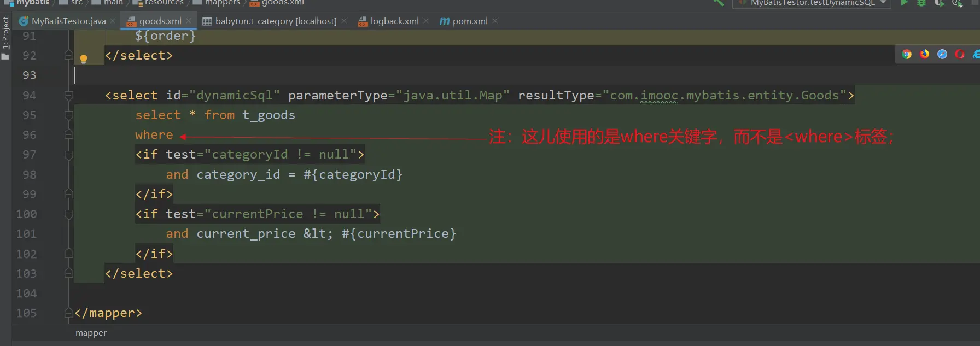Collapse the currentPrice if block on line 100
This screenshot has width=980, height=346.
pos(69,214)
